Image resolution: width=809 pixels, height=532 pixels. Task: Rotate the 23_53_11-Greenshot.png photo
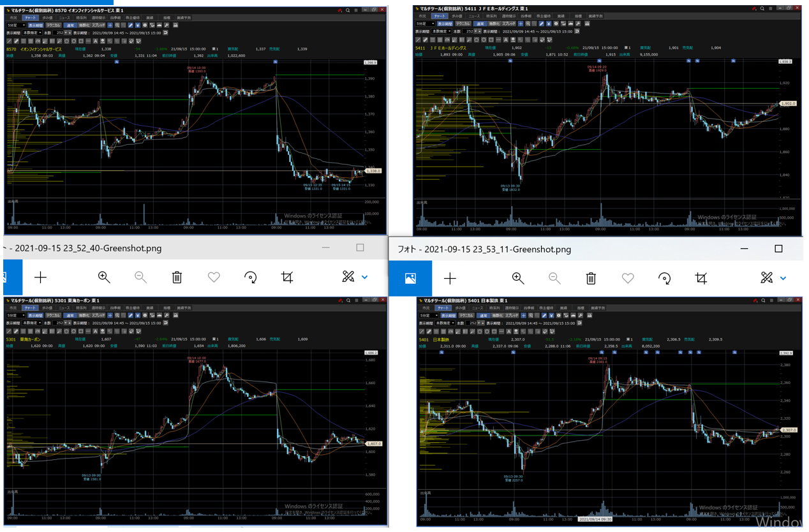pos(665,278)
